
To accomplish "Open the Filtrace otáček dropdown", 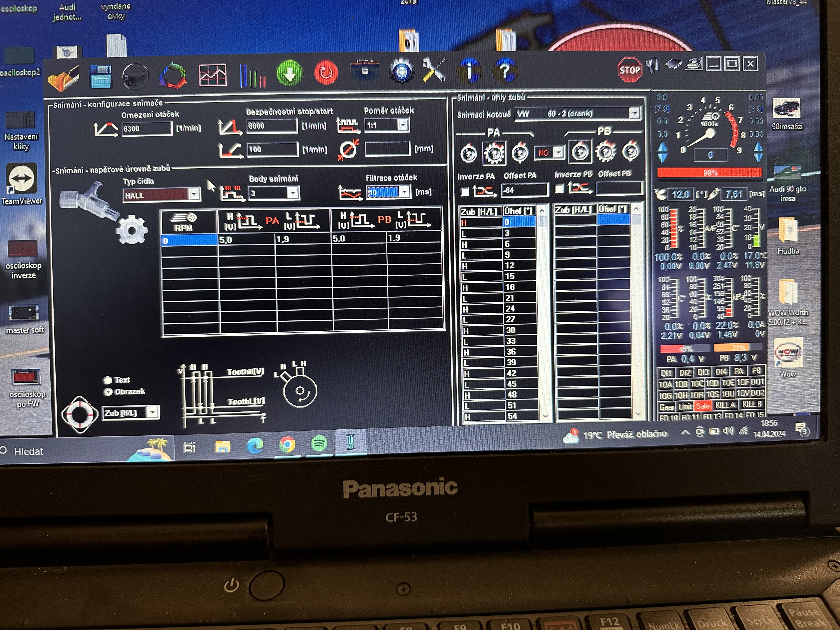I will pyautogui.click(x=404, y=192).
